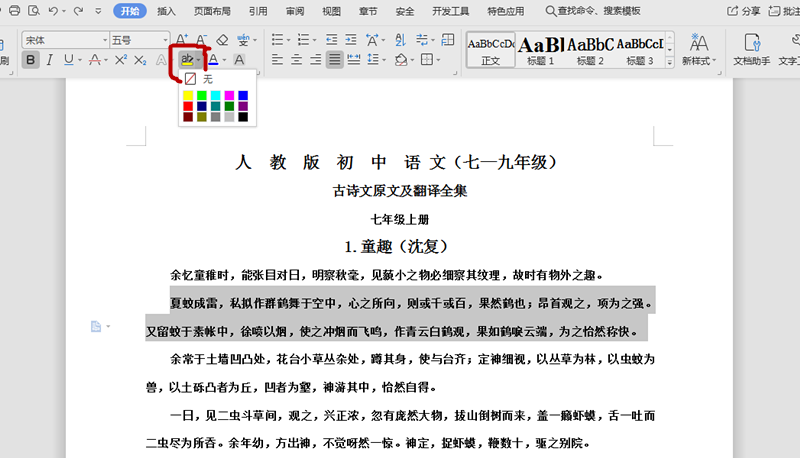Pick the magenta highlight swatch

click(x=229, y=95)
